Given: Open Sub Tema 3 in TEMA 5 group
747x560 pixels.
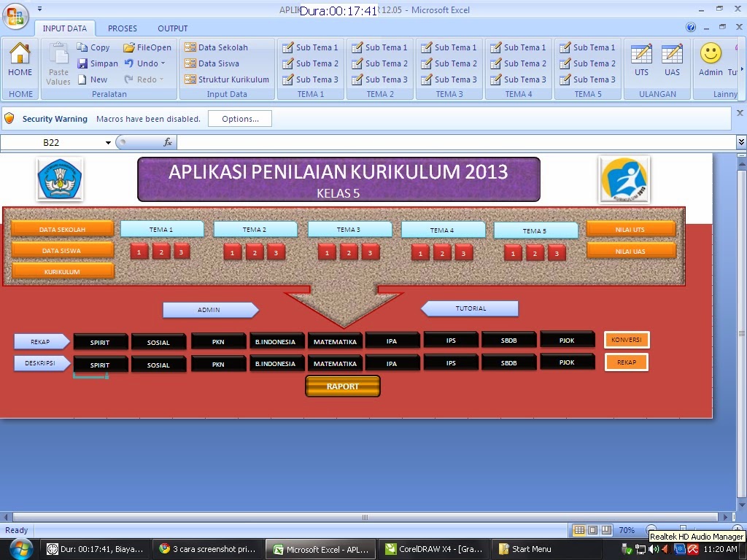Looking at the screenshot, I should click(x=587, y=79).
